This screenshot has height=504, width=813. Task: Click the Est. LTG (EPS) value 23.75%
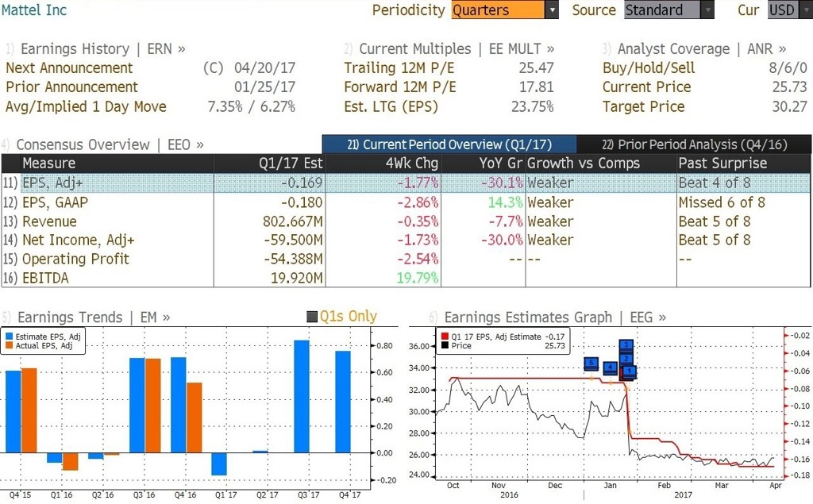pos(533,106)
